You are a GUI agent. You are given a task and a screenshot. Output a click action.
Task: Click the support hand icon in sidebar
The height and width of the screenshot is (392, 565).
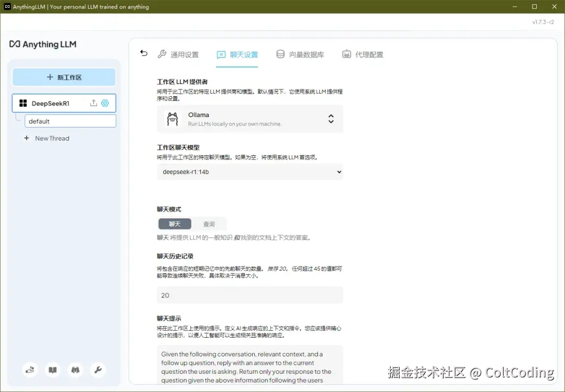(x=30, y=370)
